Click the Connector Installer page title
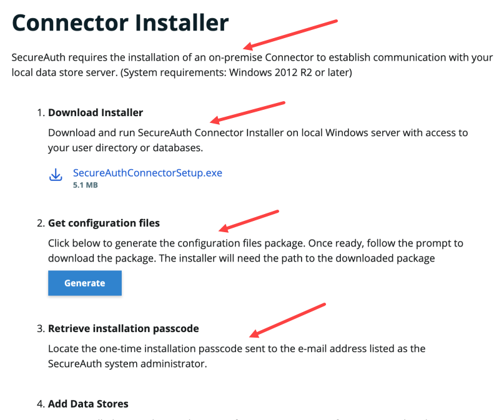The image size is (504, 420). (120, 22)
